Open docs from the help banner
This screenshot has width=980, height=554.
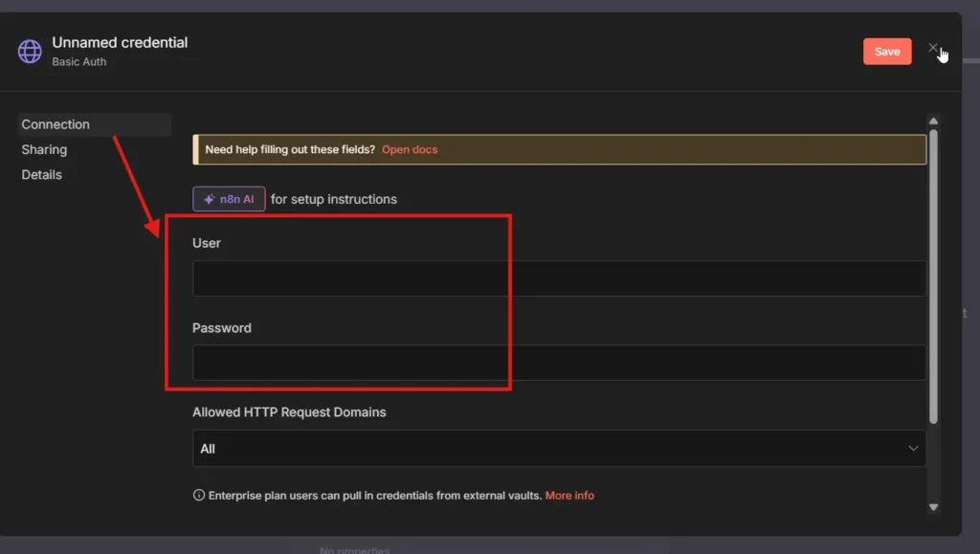pyautogui.click(x=410, y=149)
